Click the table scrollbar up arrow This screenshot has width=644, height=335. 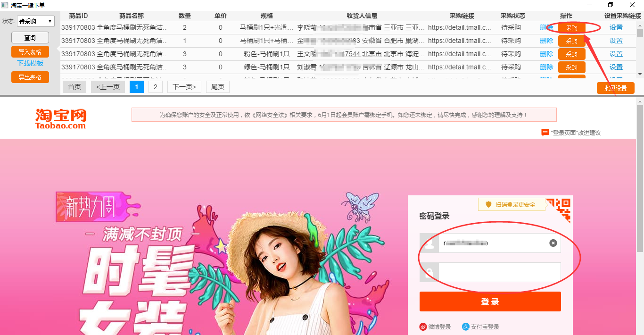(640, 25)
